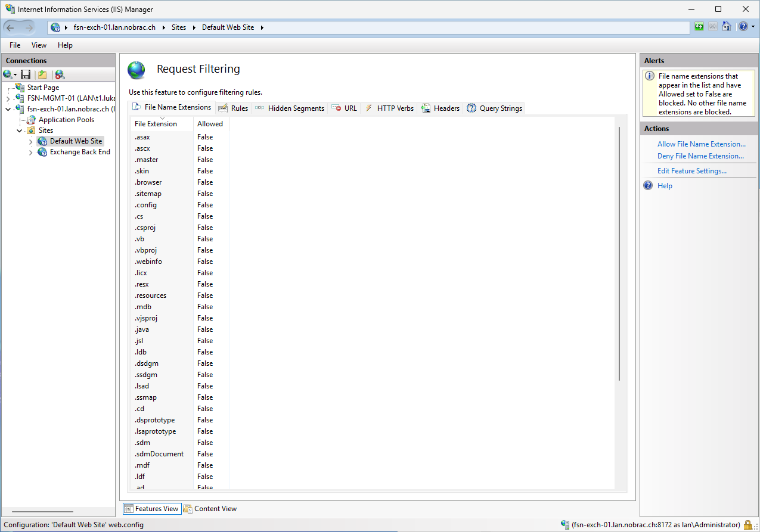Screen dimensions: 760x532
Task: Select the Exchange Back End globe icon
Action: 43,152
